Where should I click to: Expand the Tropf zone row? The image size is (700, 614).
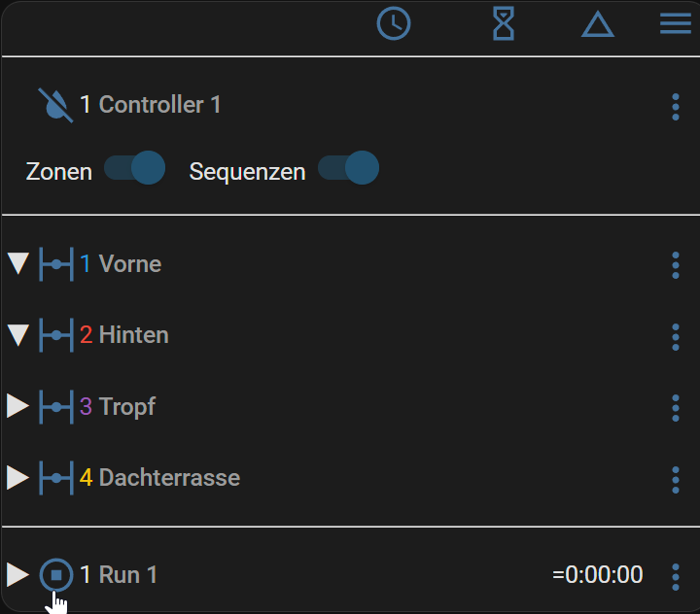[x=17, y=406]
